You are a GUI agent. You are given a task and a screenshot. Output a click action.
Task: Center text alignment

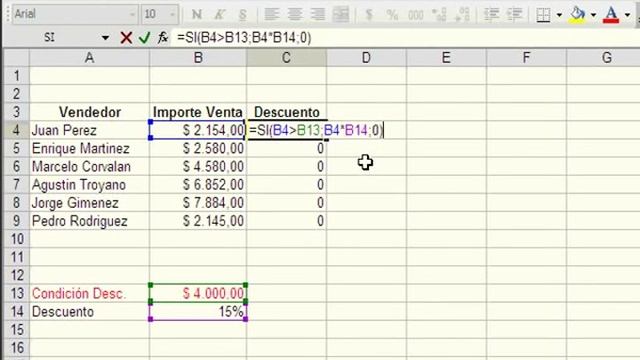click(294, 15)
